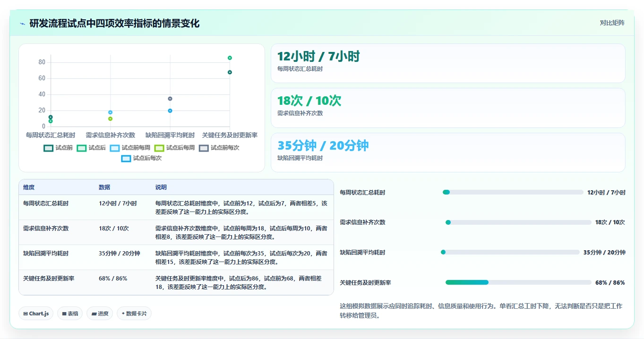Image resolution: width=644 pixels, height=339 pixels.
Task: Click the 12小时 / 7小时 data card
Action: pos(448,63)
